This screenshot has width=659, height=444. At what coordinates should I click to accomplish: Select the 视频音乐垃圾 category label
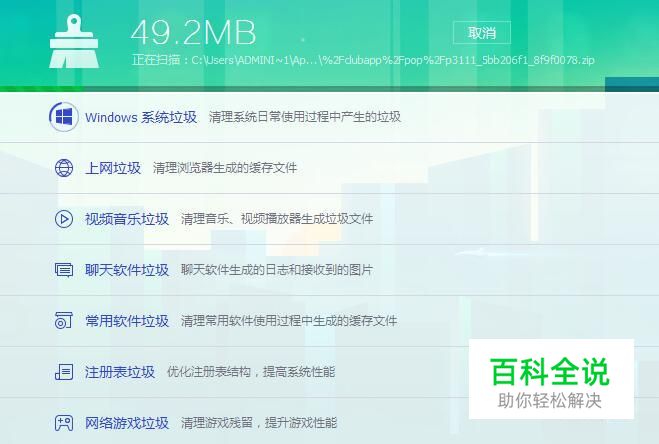point(127,219)
